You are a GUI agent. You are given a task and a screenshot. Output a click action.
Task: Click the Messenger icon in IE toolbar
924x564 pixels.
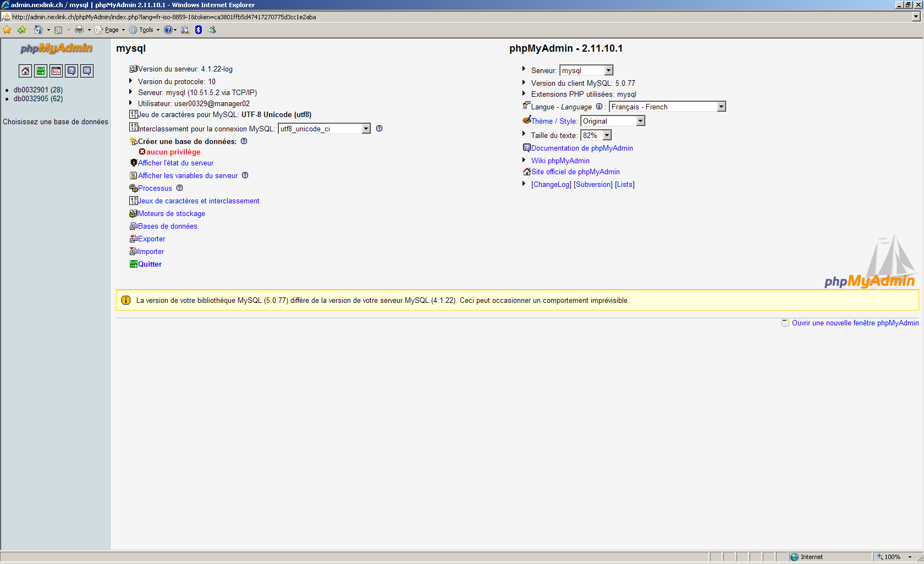pos(212,30)
